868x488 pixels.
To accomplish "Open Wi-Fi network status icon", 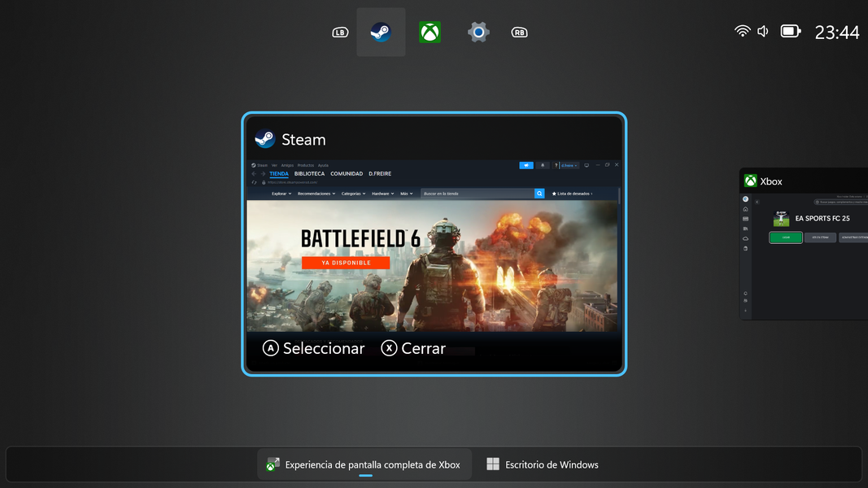I will [x=742, y=31].
